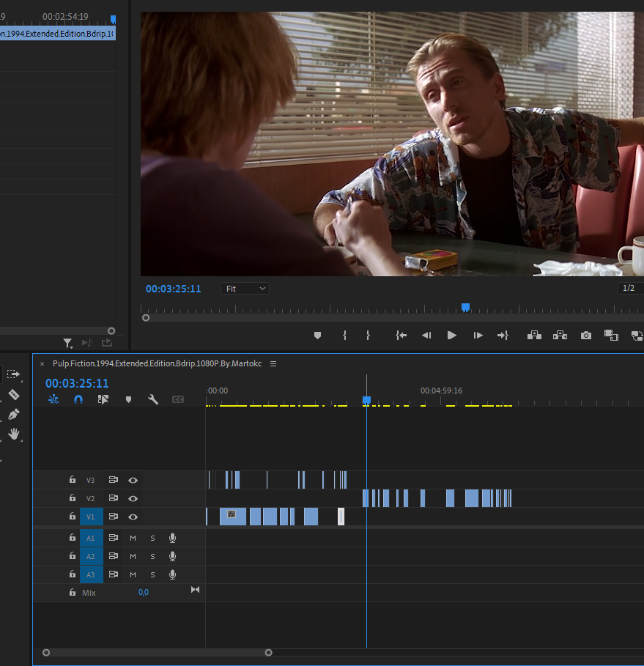Export a frame with camera icon
This screenshot has height=666, width=644.
coord(586,336)
